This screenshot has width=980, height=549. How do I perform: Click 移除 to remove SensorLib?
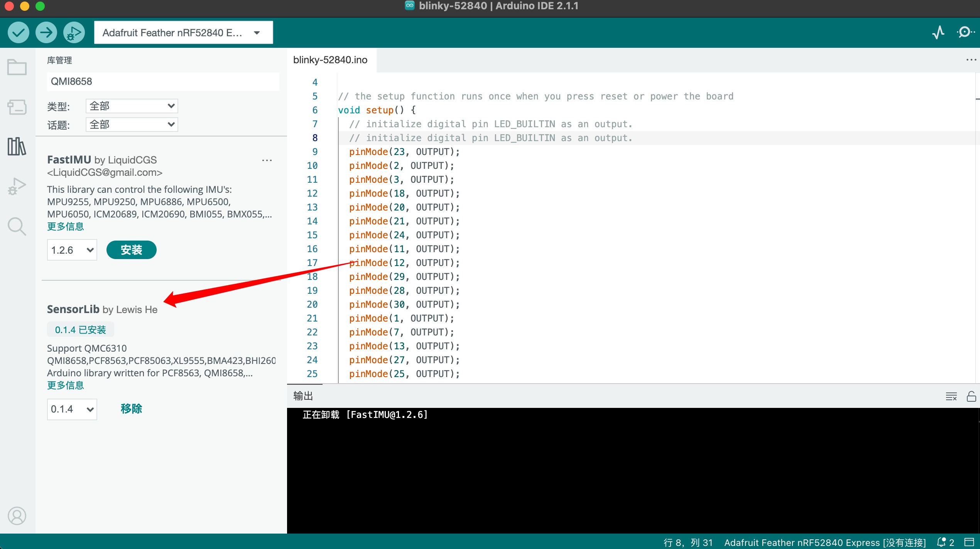tap(131, 409)
